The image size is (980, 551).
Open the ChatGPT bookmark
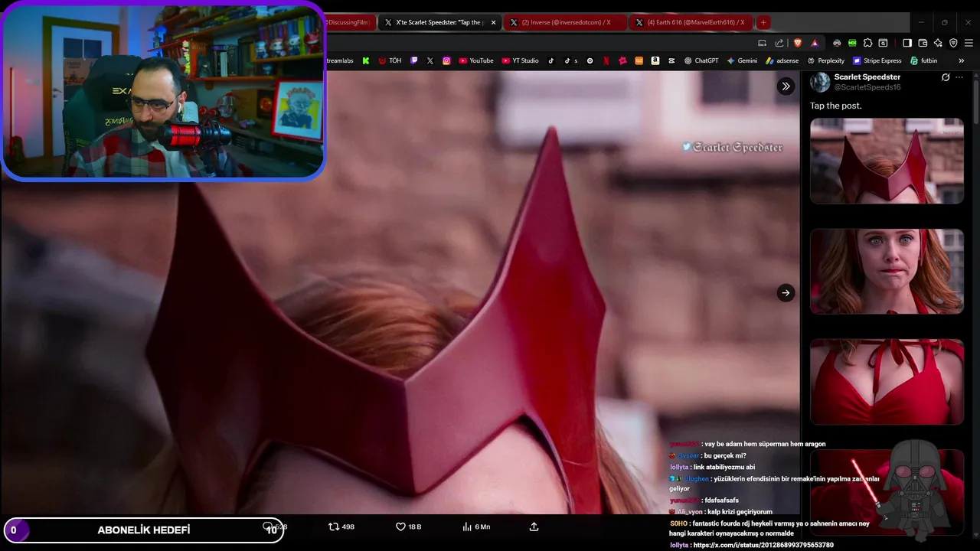(x=701, y=60)
